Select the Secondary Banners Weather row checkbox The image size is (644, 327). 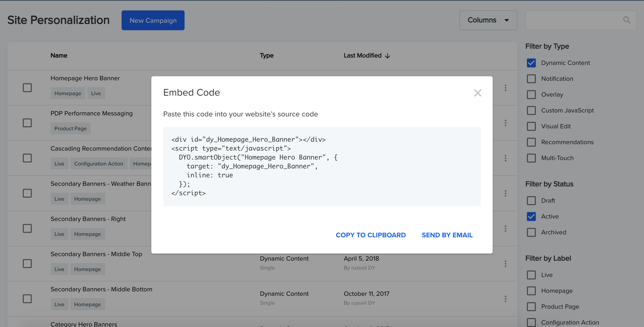27,193
